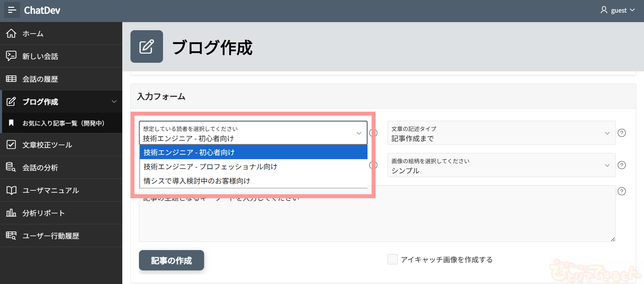
Task: Click the hamburger menu icon beside ChatDev
Action: (x=12, y=10)
